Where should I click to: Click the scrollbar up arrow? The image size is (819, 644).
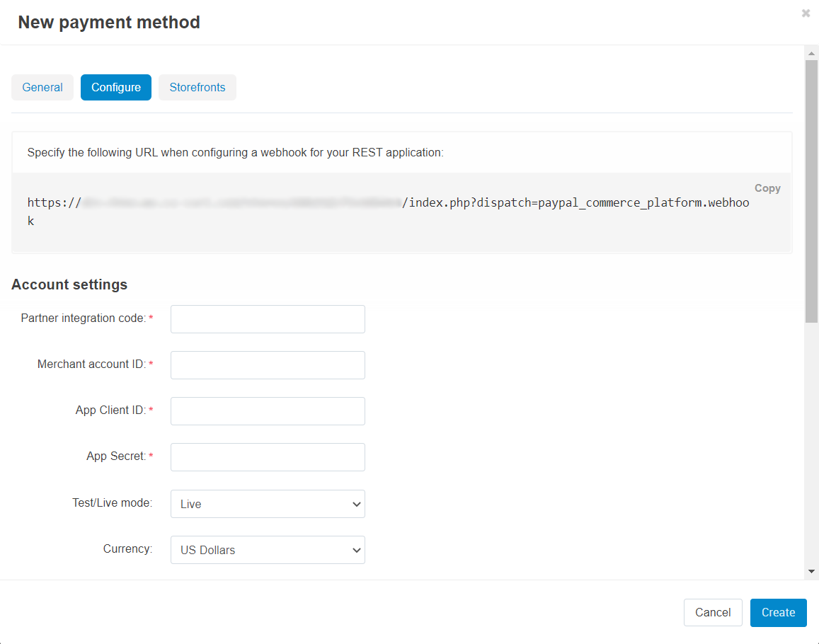(811, 53)
